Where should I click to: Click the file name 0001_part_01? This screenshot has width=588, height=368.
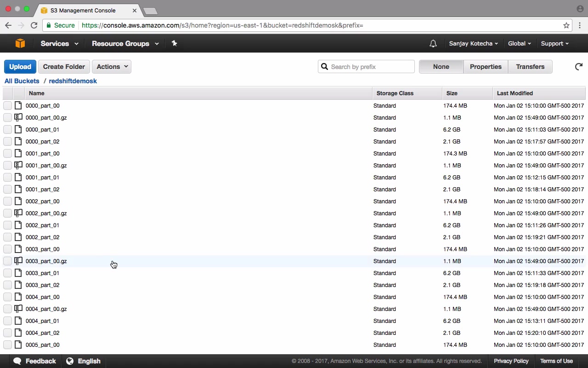click(x=42, y=177)
